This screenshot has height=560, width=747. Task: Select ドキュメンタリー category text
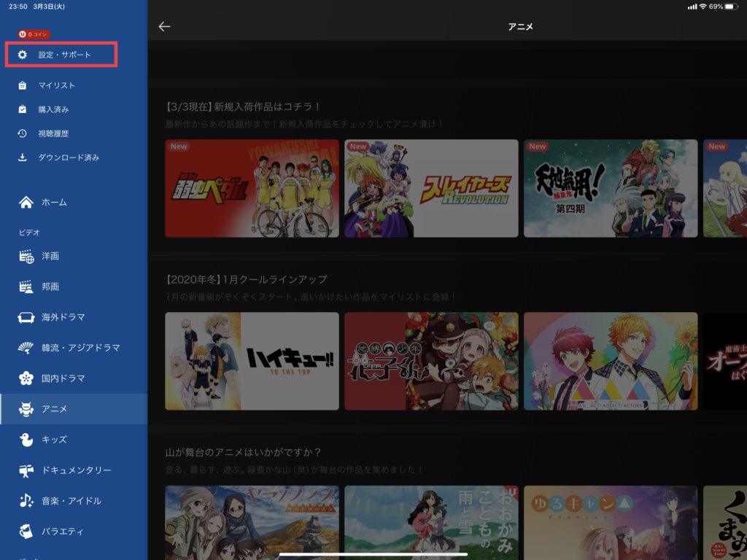pyautogui.click(x=76, y=470)
